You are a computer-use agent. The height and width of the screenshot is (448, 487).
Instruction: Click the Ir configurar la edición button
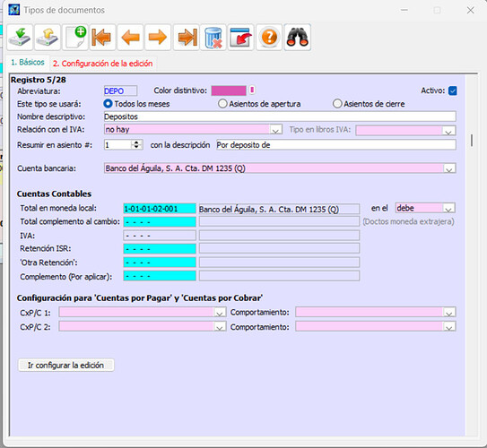(65, 366)
